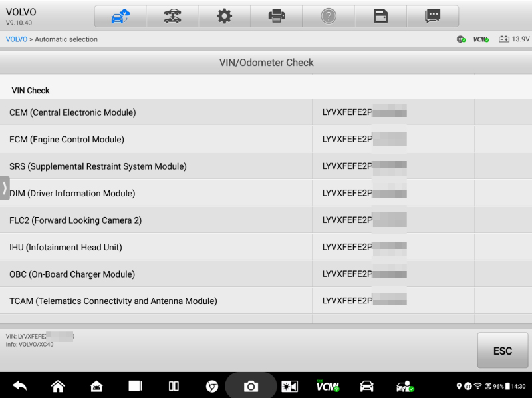
Task: Save the report with the floppy disk icon
Action: [380, 16]
